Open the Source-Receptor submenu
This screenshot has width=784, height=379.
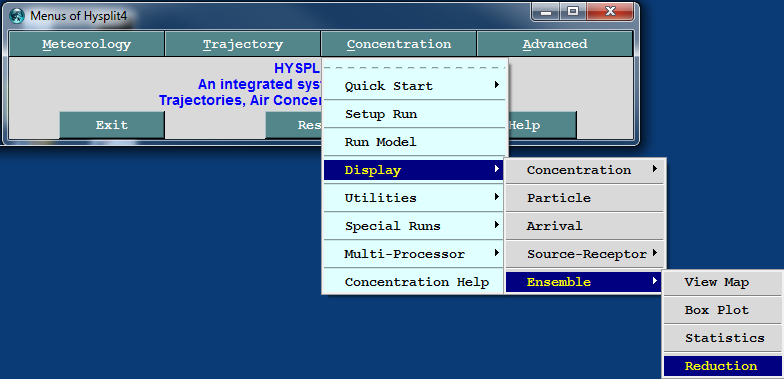(584, 254)
